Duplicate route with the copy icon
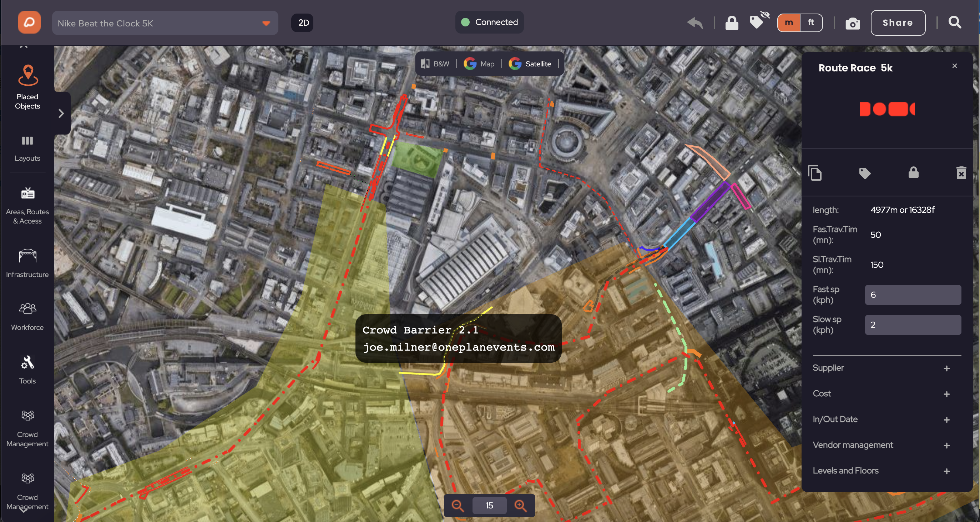 [x=814, y=173]
